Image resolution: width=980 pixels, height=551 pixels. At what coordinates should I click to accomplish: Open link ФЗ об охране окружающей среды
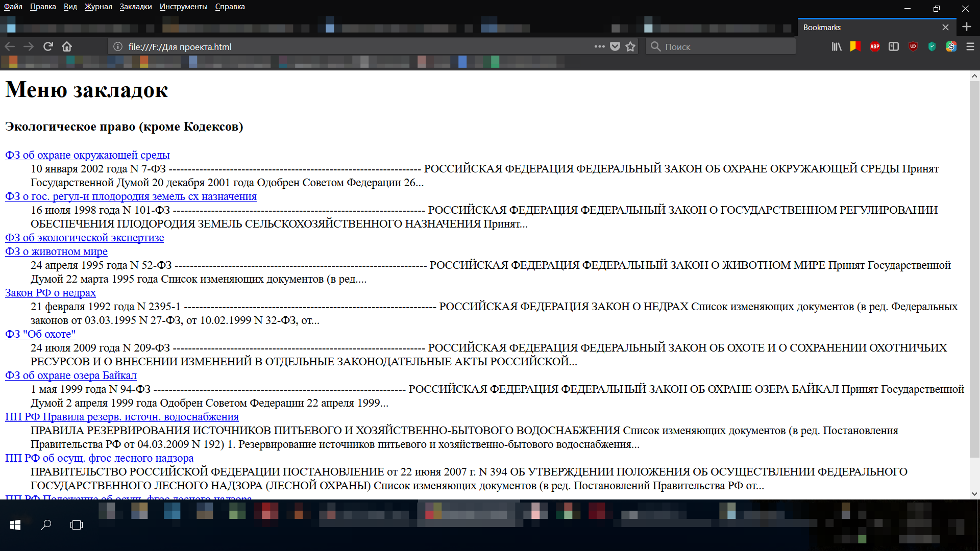pos(87,155)
